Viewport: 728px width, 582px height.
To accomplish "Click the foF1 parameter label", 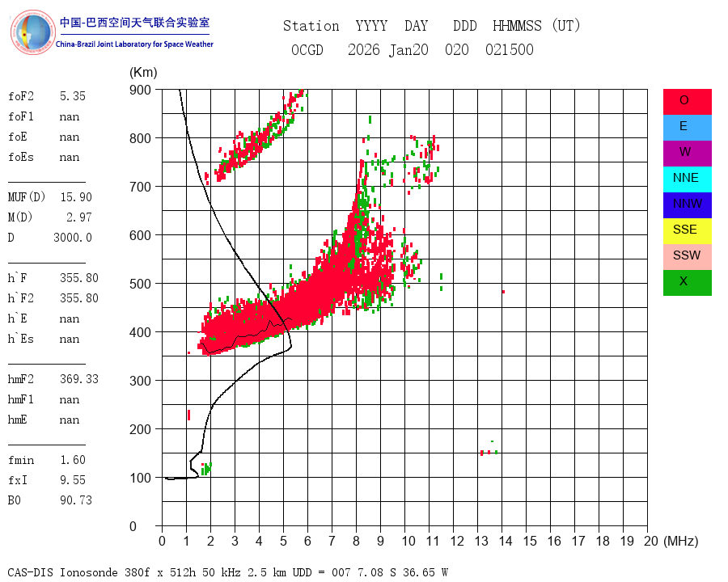I will [x=21, y=116].
